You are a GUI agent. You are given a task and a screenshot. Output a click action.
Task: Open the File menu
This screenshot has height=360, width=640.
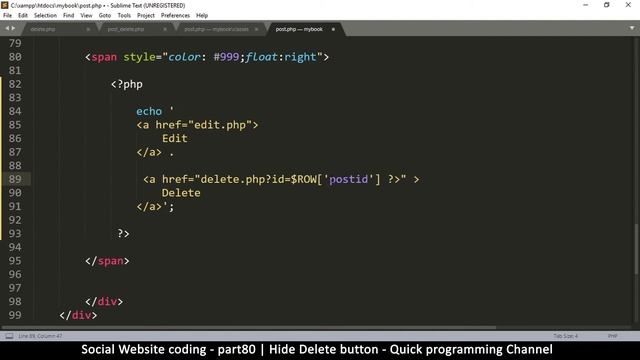[7, 16]
